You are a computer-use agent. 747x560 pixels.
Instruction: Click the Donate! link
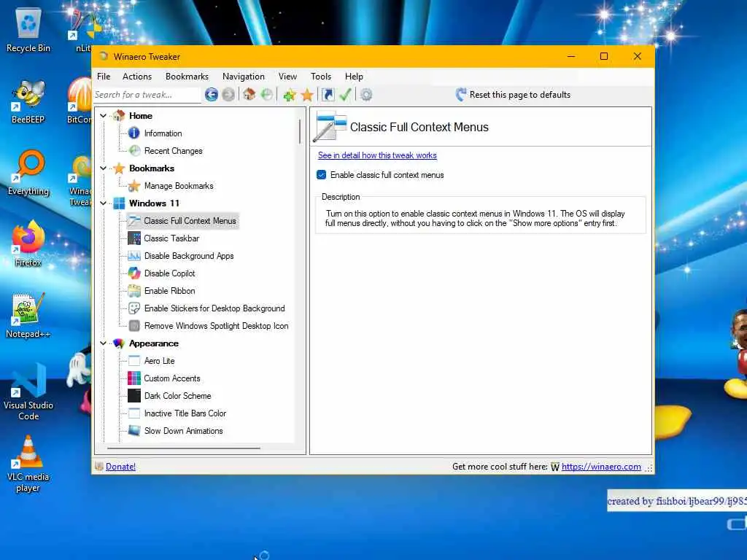120,467
